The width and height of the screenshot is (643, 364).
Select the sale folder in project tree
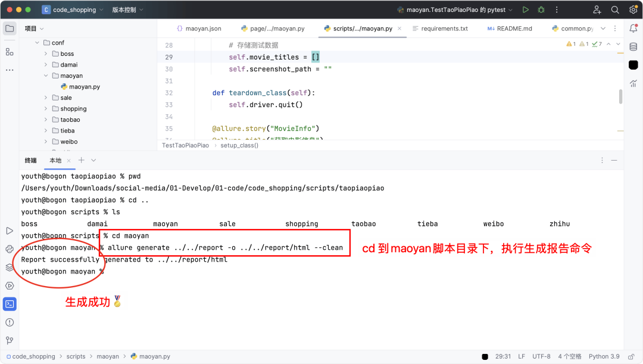pyautogui.click(x=62, y=98)
